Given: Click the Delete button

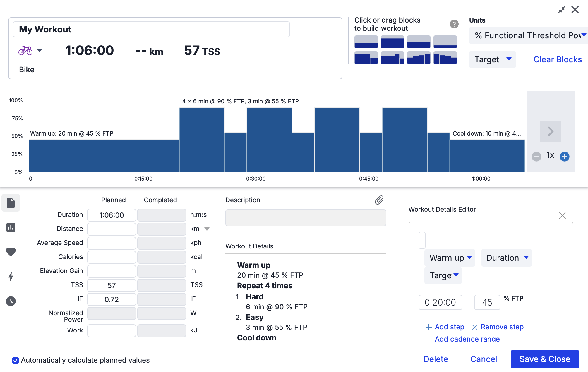Looking at the screenshot, I should pyautogui.click(x=436, y=359).
